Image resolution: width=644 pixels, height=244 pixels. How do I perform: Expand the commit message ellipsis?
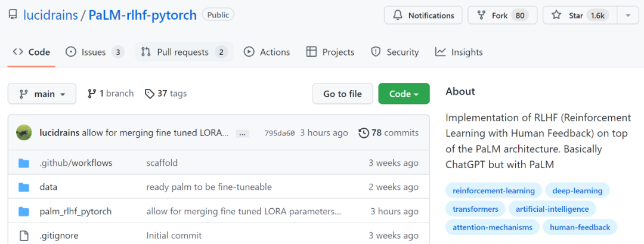click(243, 133)
